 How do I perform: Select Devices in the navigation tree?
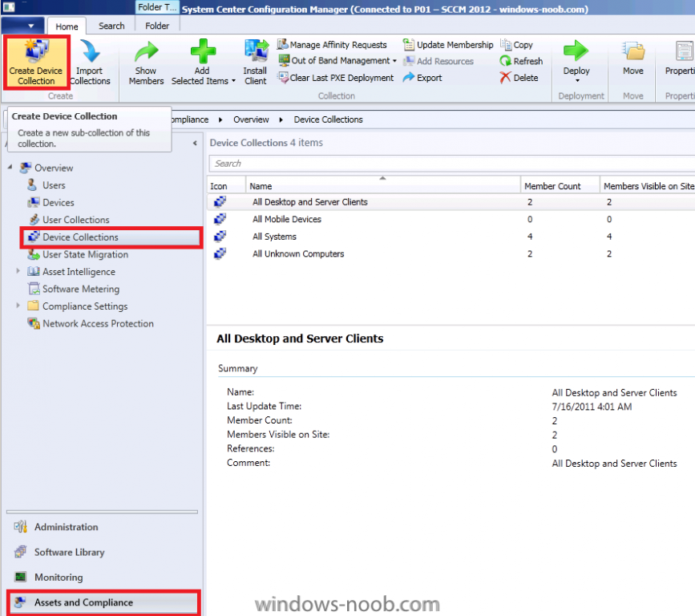click(58, 202)
